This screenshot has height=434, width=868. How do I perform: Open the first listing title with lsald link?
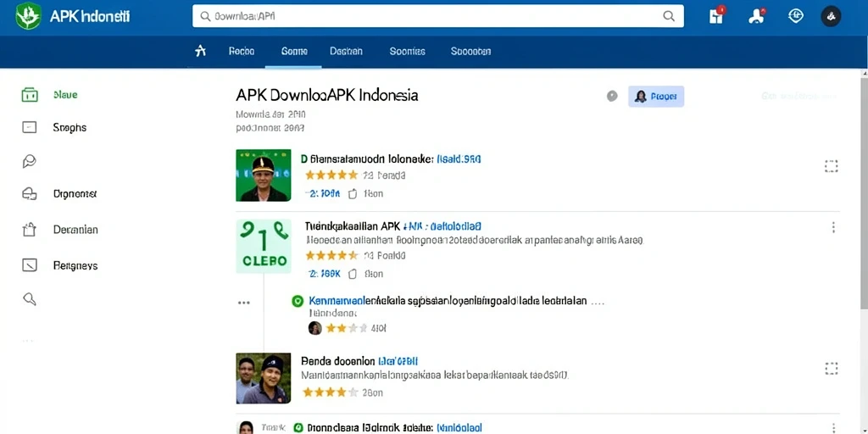pos(391,159)
